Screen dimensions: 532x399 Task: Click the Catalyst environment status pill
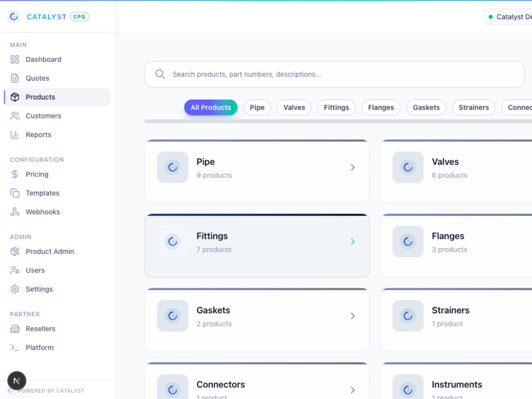(x=507, y=16)
